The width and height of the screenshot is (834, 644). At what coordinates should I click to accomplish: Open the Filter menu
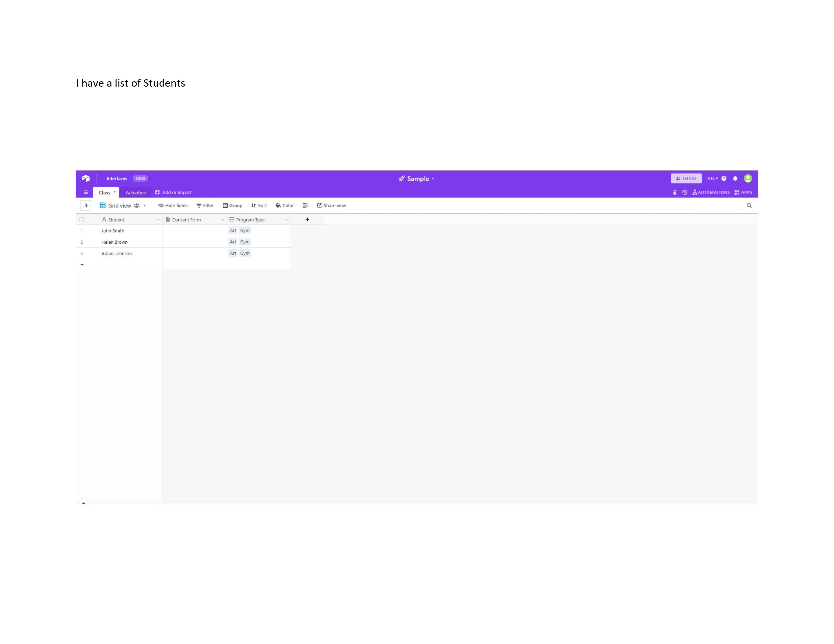(205, 206)
